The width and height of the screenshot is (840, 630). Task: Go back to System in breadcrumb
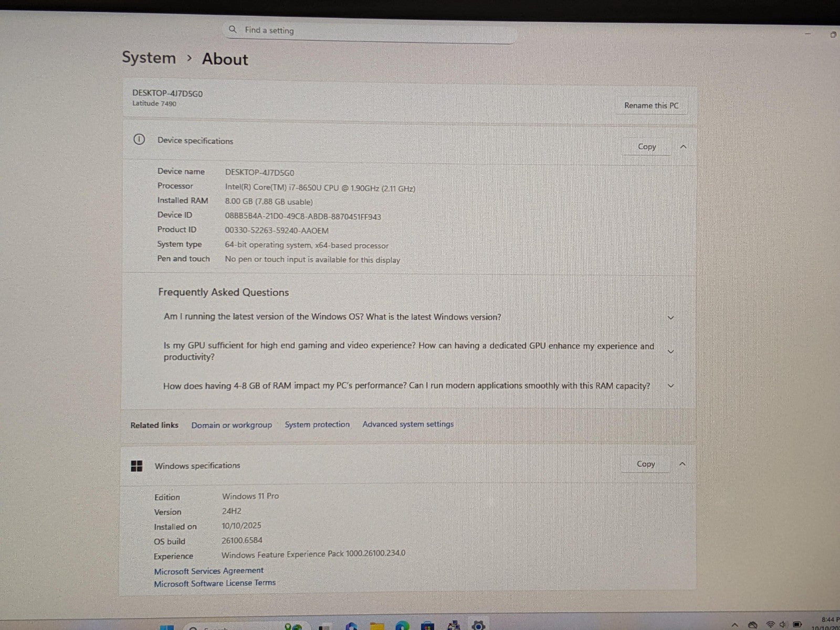[x=149, y=58]
